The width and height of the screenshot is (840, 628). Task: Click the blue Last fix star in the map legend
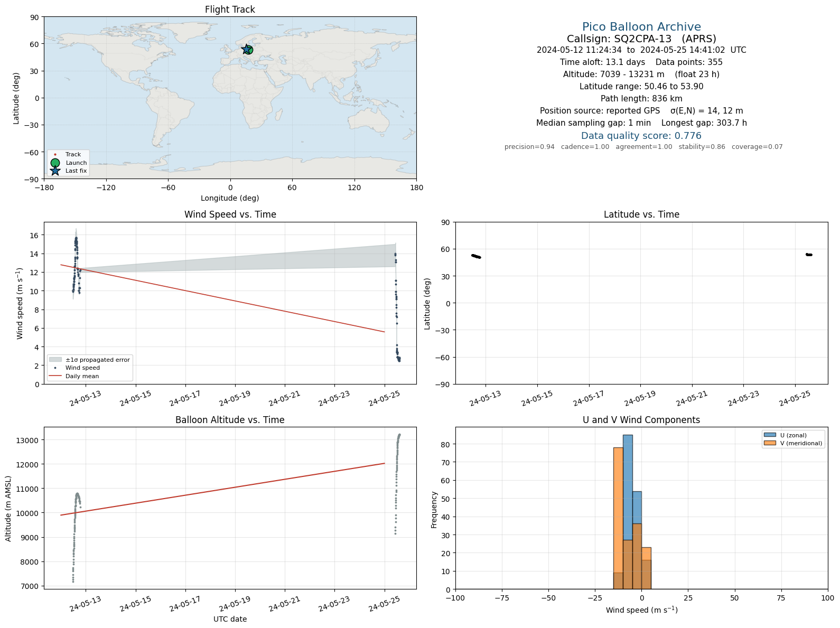point(55,171)
